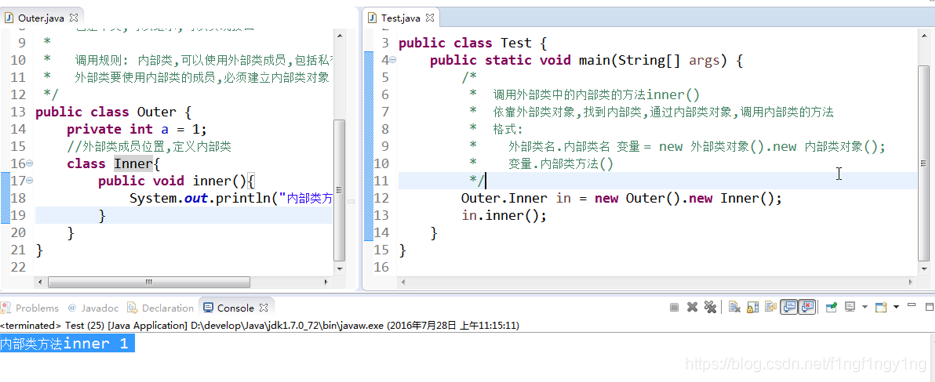Toggle console Scroll Lock
The width and height of the screenshot is (935, 382).
pos(753,307)
